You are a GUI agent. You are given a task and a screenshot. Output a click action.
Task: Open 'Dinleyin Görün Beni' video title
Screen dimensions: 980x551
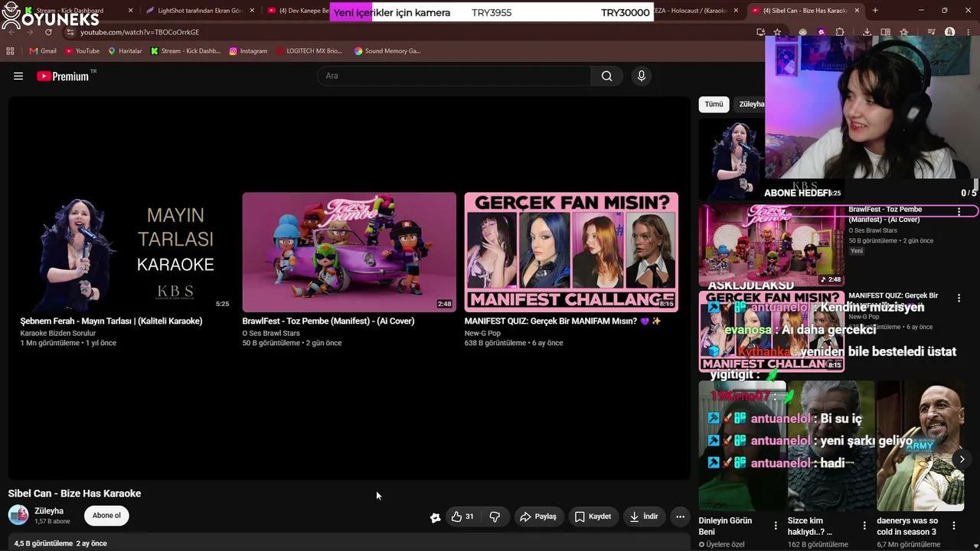click(x=725, y=527)
